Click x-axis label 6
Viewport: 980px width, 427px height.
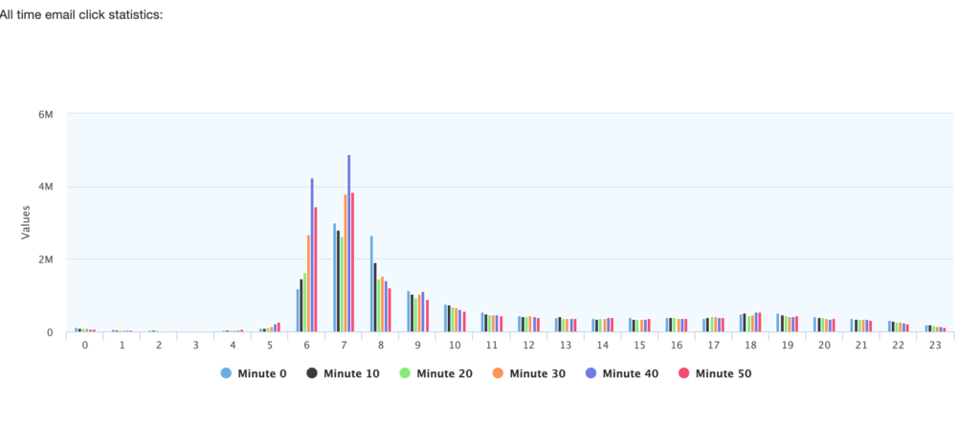tap(307, 345)
